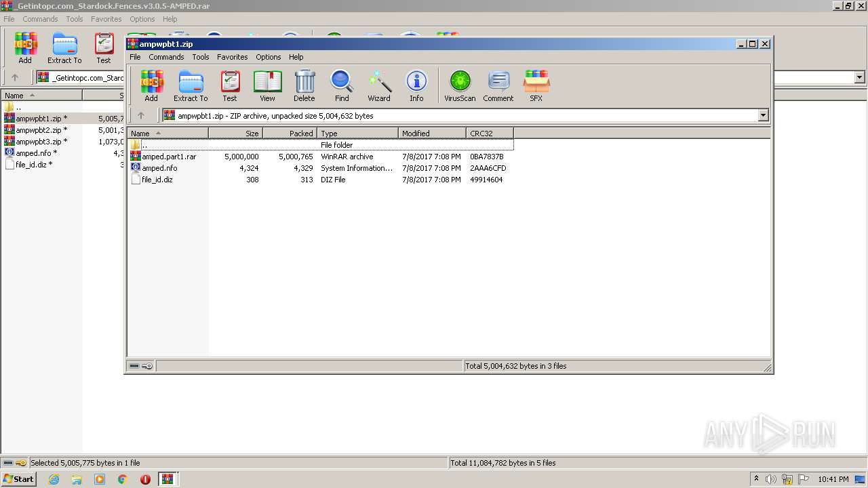Click the volume speaker tray icon
The width and height of the screenshot is (868, 488).
(771, 479)
